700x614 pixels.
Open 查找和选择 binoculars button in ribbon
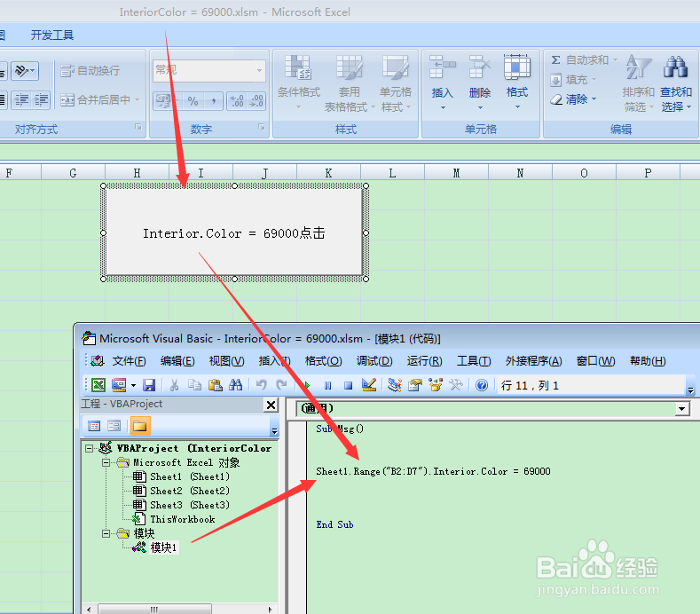676,83
